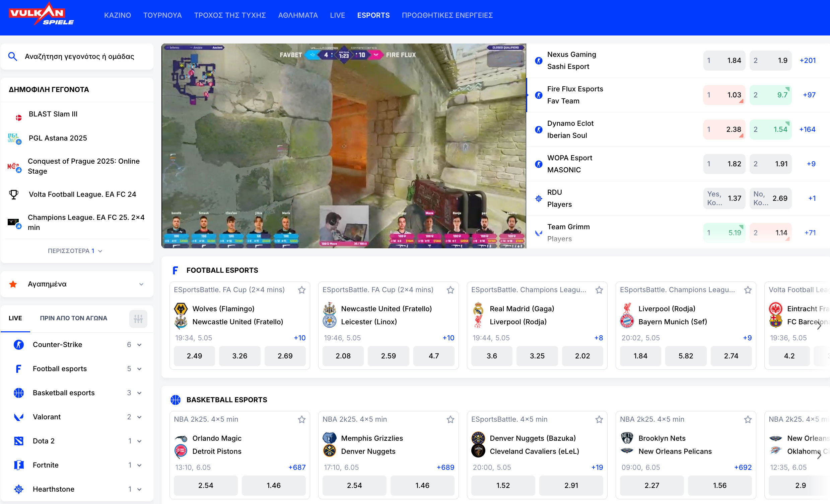Expand ΠΕΡΙΣΣΟΤΕΡΑ 1 popular events
The image size is (830, 504).
click(75, 251)
